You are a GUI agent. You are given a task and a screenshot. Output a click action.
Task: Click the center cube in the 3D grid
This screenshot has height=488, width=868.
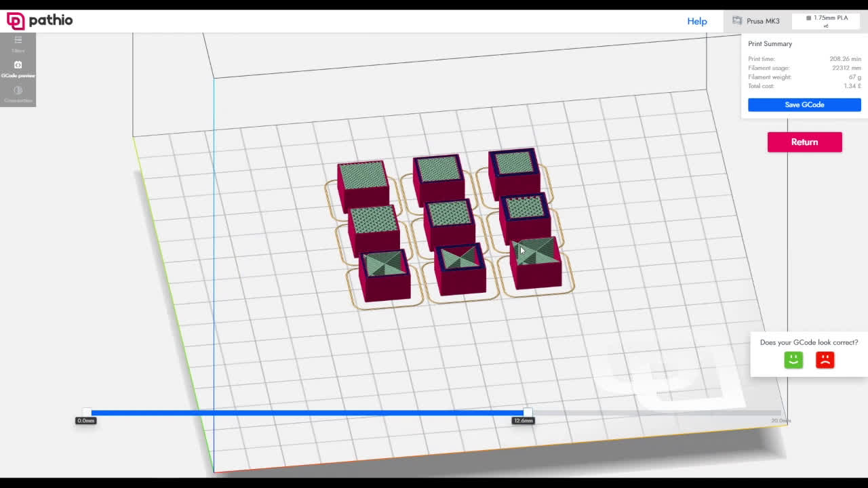[450, 222]
